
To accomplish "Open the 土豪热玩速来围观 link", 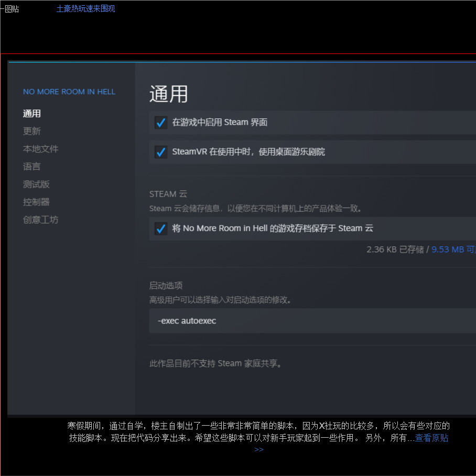I will coord(86,8).
